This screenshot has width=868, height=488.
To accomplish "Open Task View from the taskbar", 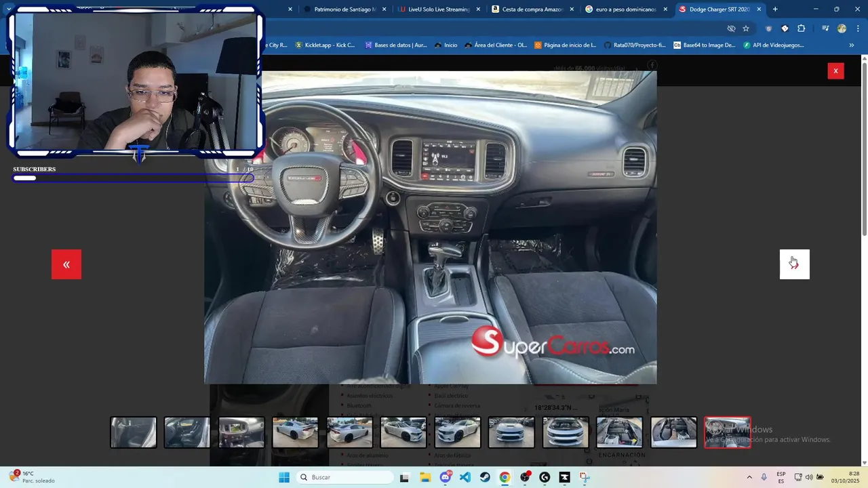I will [x=405, y=477].
